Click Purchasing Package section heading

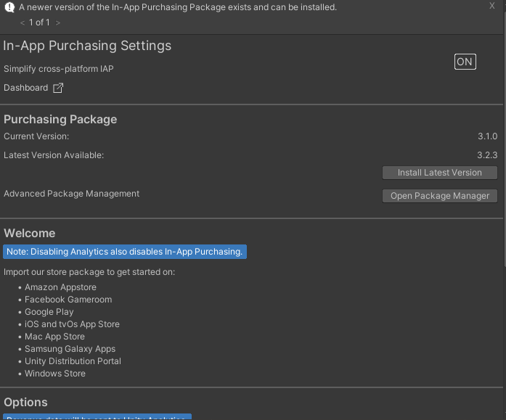click(x=60, y=120)
